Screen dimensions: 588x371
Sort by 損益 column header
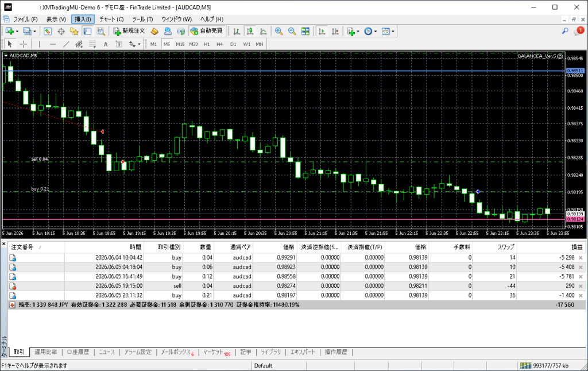(x=551, y=247)
